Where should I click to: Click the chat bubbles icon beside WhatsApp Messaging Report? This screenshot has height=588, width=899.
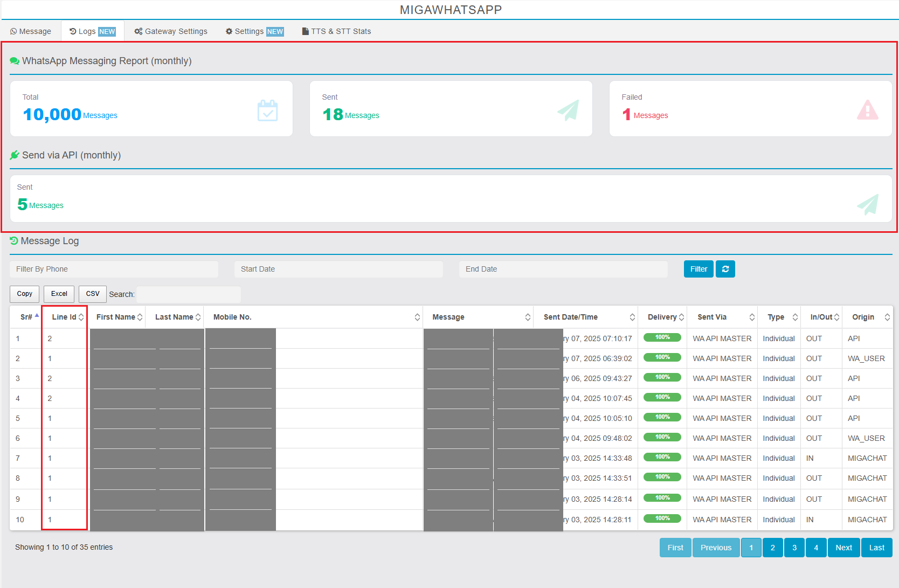tap(15, 61)
